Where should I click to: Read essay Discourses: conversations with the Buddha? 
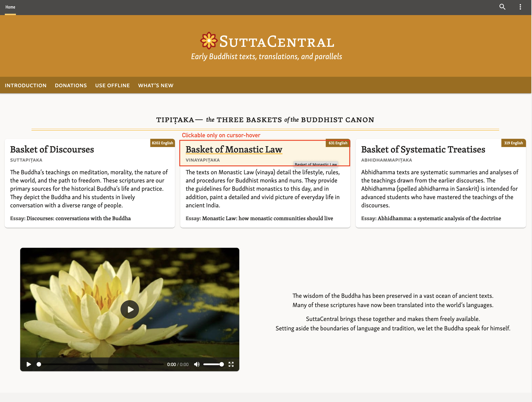[79, 218]
